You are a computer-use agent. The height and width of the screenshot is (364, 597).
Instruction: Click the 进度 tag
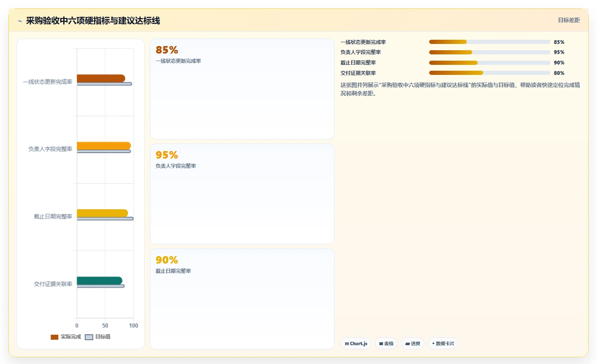[x=413, y=343]
